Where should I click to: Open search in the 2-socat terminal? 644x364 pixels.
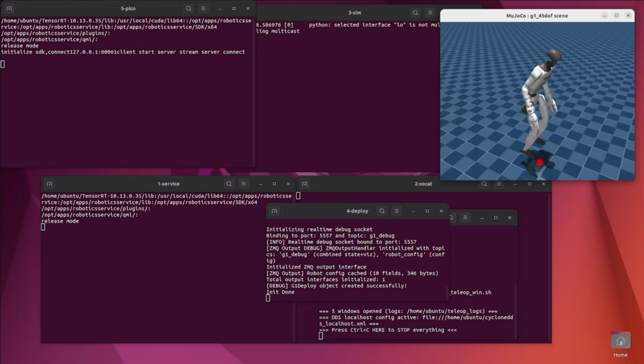pos(484,184)
